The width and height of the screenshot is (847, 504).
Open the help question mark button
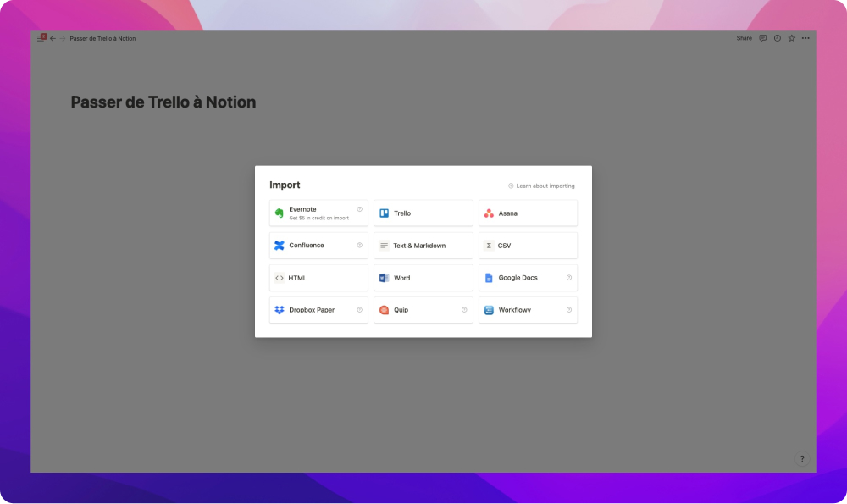click(802, 458)
